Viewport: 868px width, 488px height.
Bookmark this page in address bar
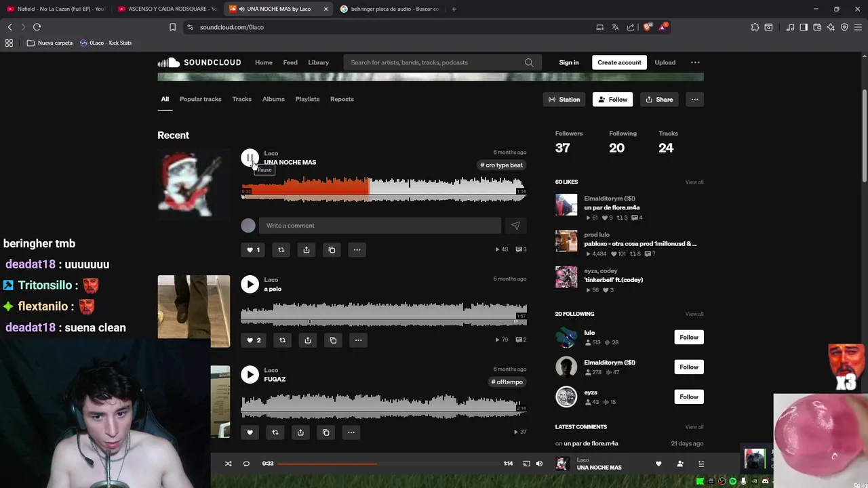(172, 27)
